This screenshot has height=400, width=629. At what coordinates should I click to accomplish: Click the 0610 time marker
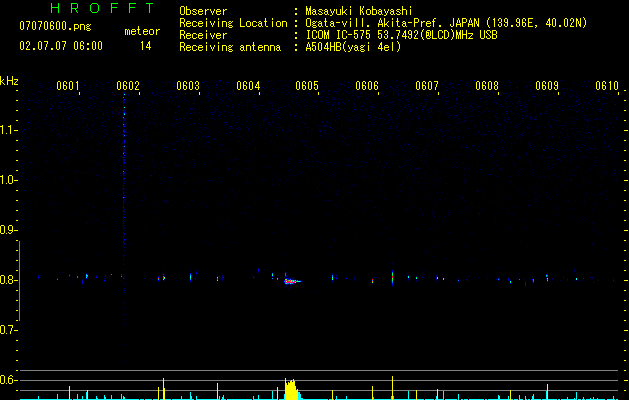click(x=607, y=86)
